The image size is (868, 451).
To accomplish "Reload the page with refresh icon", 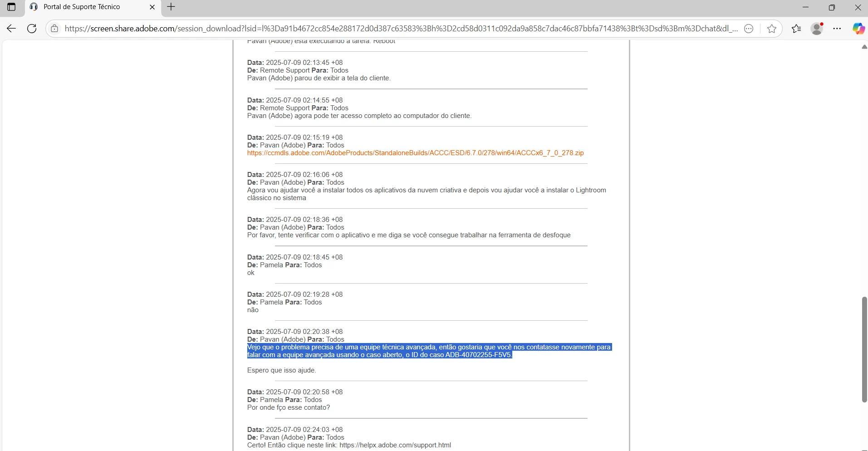I will click(32, 29).
